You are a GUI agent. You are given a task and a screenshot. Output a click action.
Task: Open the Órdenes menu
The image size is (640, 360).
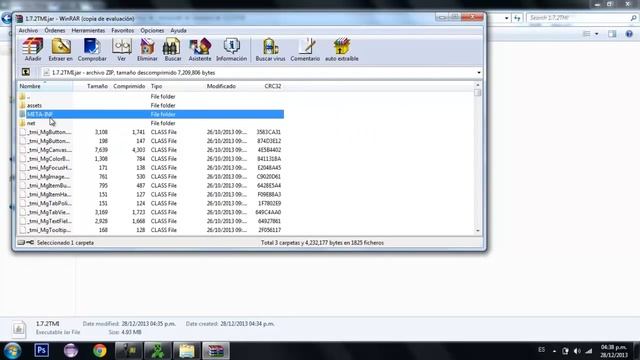(55, 31)
